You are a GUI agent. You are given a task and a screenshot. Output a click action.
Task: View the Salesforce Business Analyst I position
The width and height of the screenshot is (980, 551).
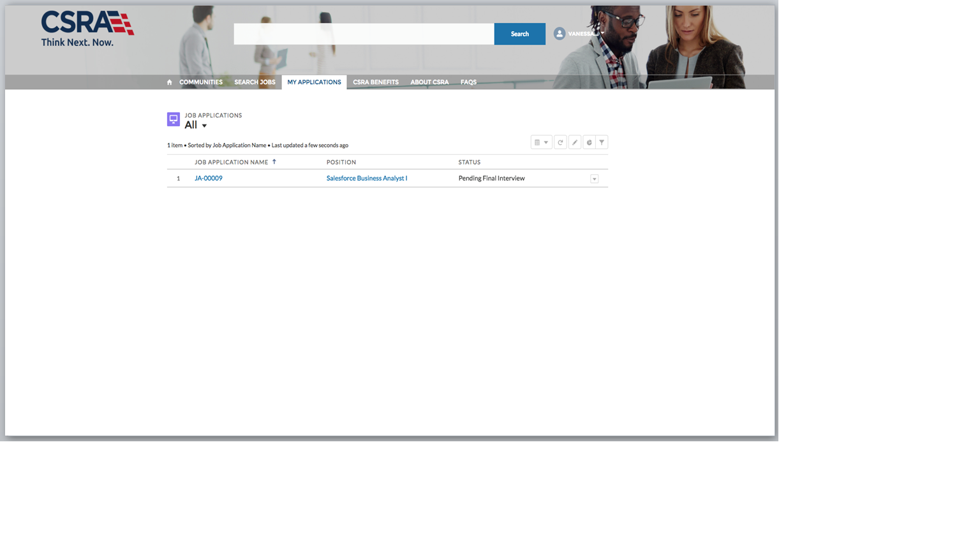367,178
